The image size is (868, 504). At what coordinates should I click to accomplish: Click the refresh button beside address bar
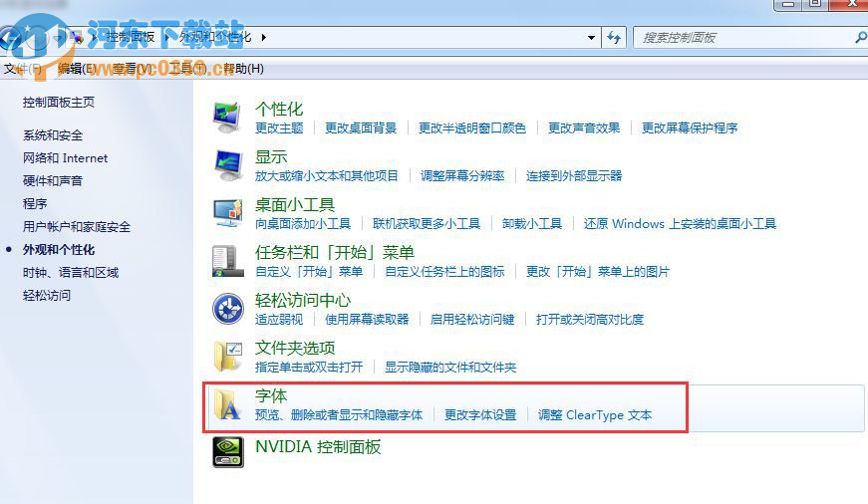tap(613, 38)
